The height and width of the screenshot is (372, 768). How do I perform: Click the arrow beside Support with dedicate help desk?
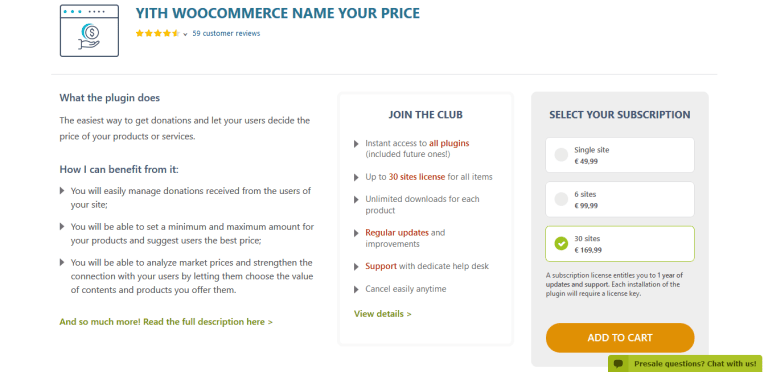[x=356, y=267]
